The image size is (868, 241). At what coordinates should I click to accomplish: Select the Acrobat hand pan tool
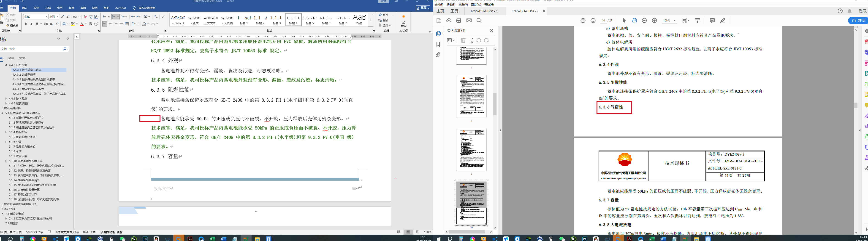(635, 21)
